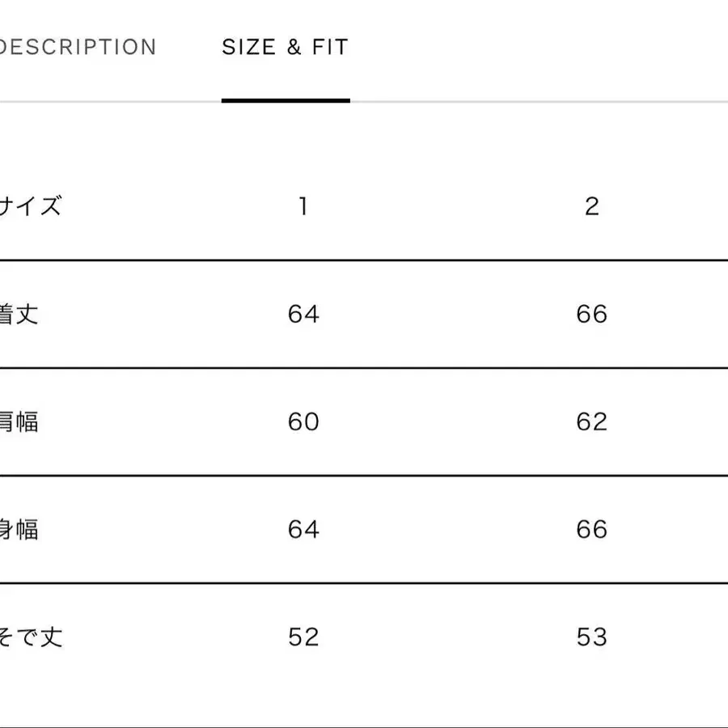Image resolution: width=728 pixels, height=728 pixels.
Task: Click size column header 1
Action: click(x=303, y=206)
